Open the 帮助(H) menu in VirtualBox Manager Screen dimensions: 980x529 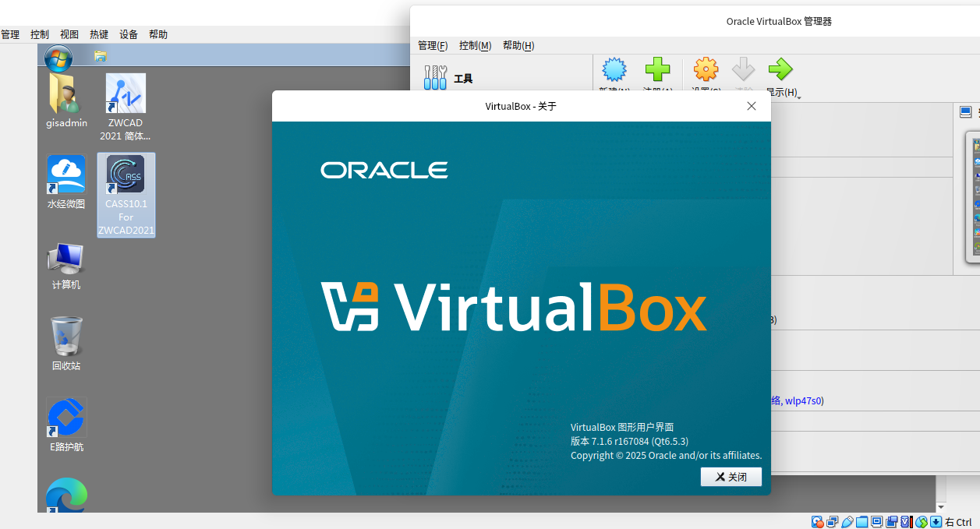coord(518,45)
